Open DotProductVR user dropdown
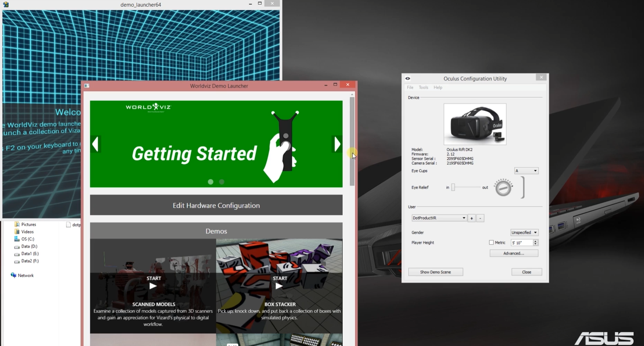 pyautogui.click(x=439, y=218)
